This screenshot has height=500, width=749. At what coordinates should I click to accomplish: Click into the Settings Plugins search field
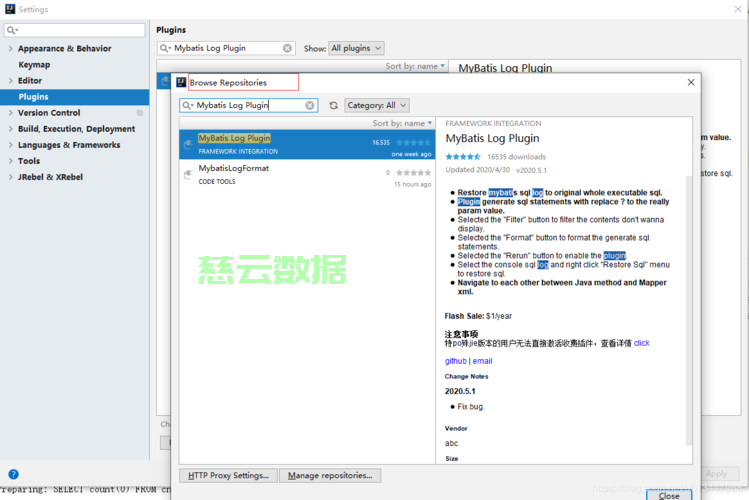pyautogui.click(x=226, y=48)
